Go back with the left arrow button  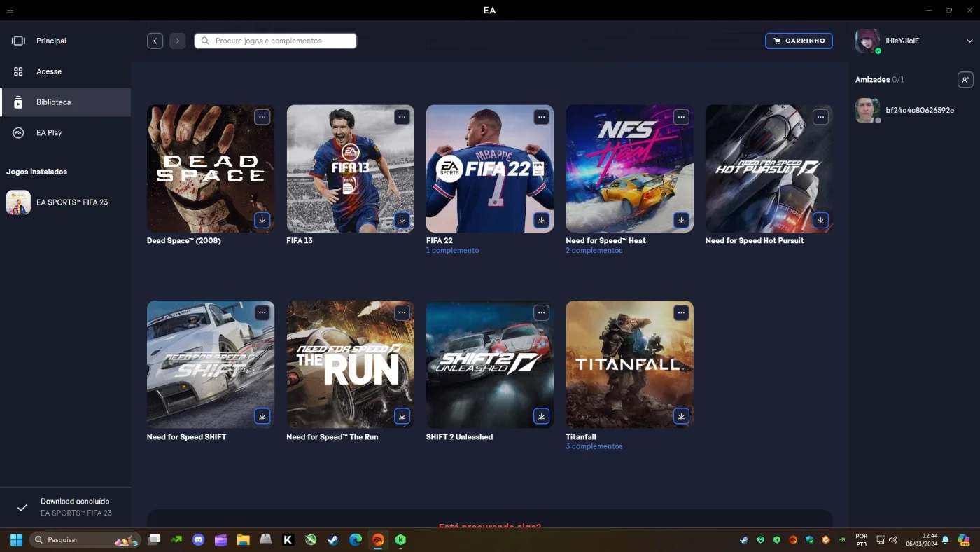[155, 41]
